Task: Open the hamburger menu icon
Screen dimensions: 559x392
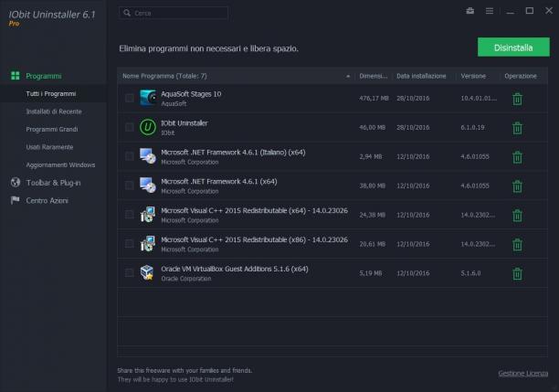Action: (x=490, y=11)
